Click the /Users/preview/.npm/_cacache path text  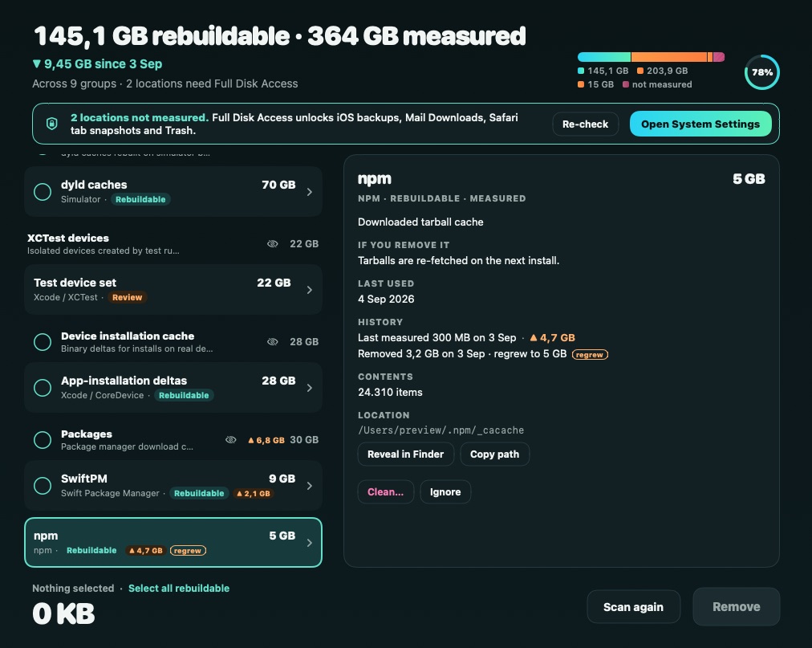pos(441,430)
